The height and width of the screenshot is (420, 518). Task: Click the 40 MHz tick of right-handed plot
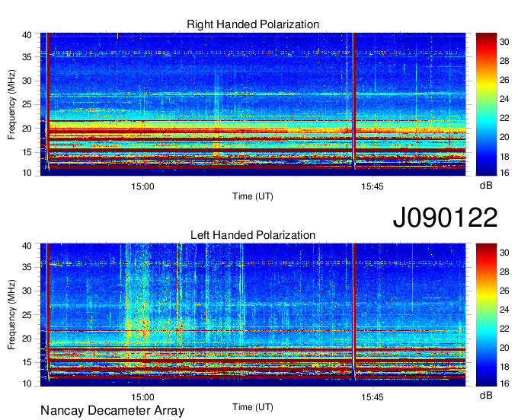point(27,35)
